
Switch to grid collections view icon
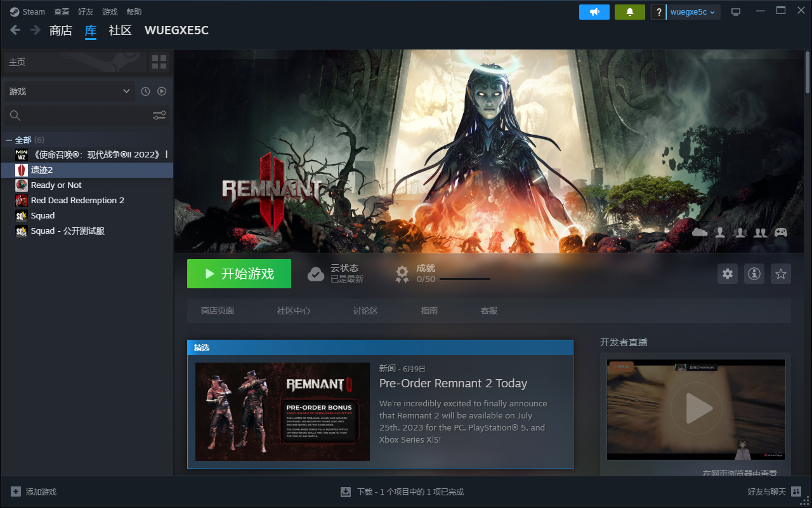[x=159, y=62]
